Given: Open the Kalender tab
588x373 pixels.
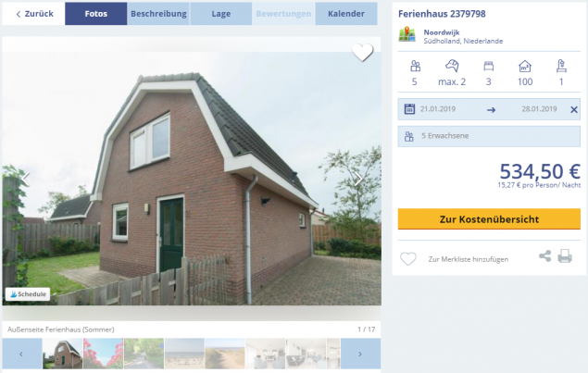Looking at the screenshot, I should [346, 14].
